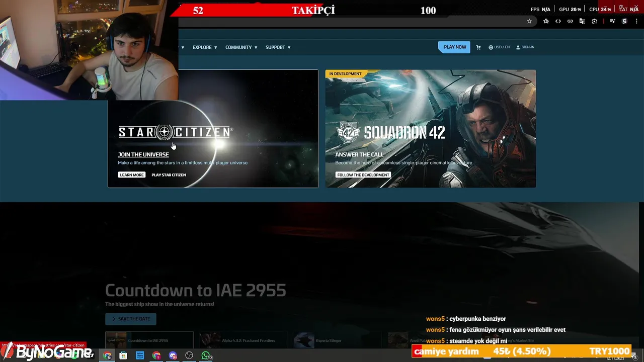This screenshot has height=362, width=644.
Task: Click the streamer webcam overlay
Action: pyautogui.click(x=89, y=50)
